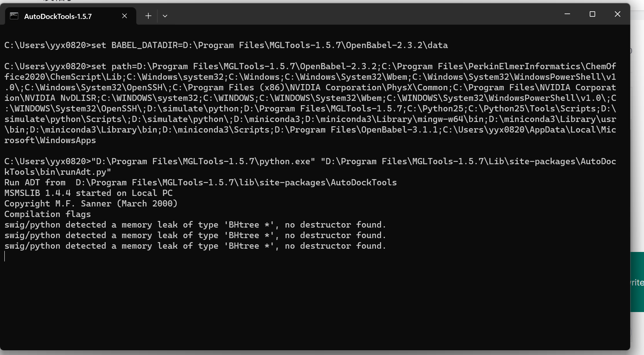Minimize the terminal window
The height and width of the screenshot is (355, 644).
click(567, 14)
